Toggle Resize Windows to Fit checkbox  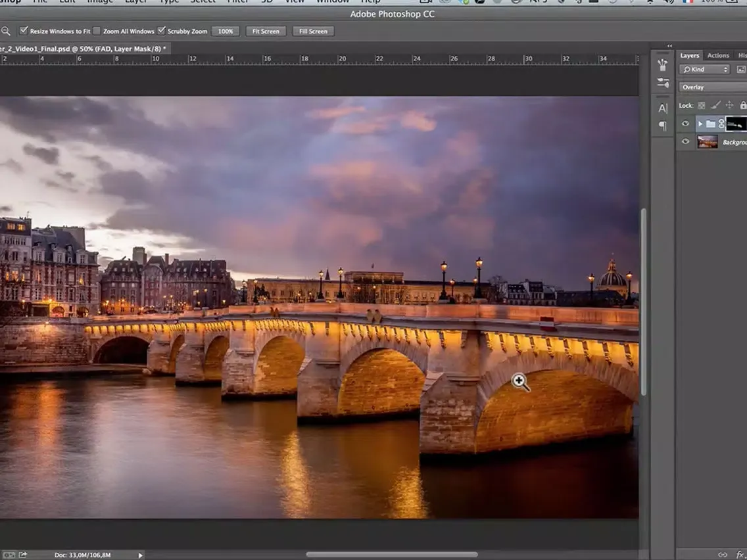pos(24,30)
